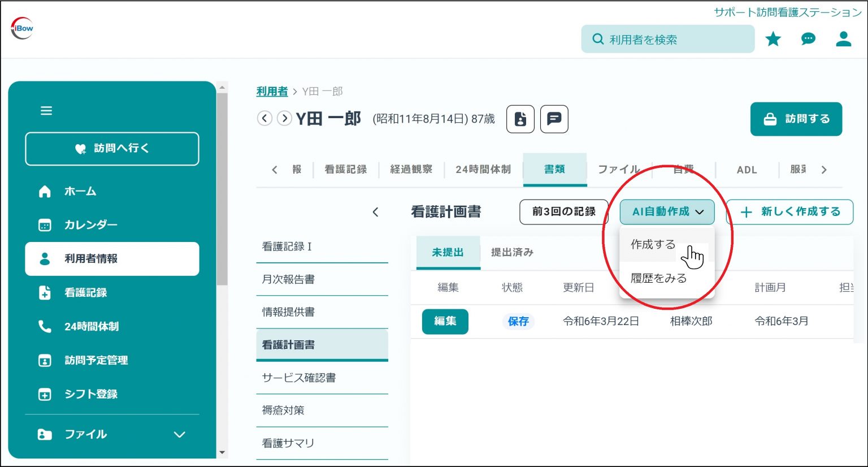Open the 書類 tab

554,168
